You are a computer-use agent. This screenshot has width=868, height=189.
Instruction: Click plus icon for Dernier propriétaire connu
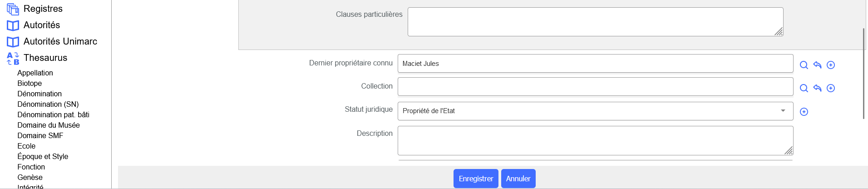pos(831,65)
